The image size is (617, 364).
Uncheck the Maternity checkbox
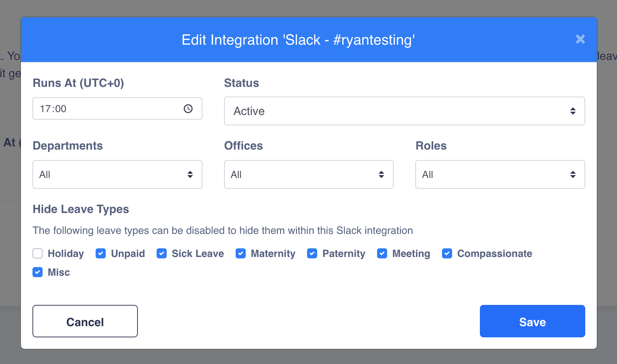(x=241, y=253)
